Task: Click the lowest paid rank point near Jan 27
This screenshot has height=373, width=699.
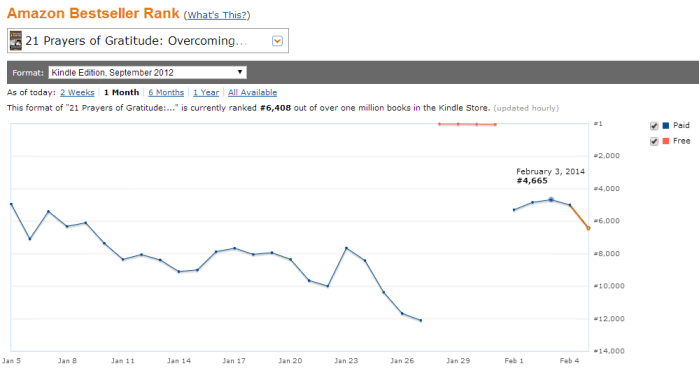Action: click(420, 320)
